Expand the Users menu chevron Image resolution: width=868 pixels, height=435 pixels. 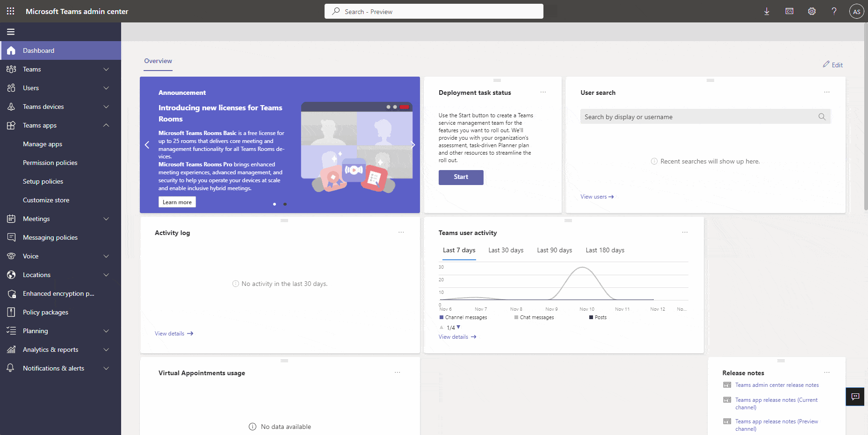[x=106, y=88]
